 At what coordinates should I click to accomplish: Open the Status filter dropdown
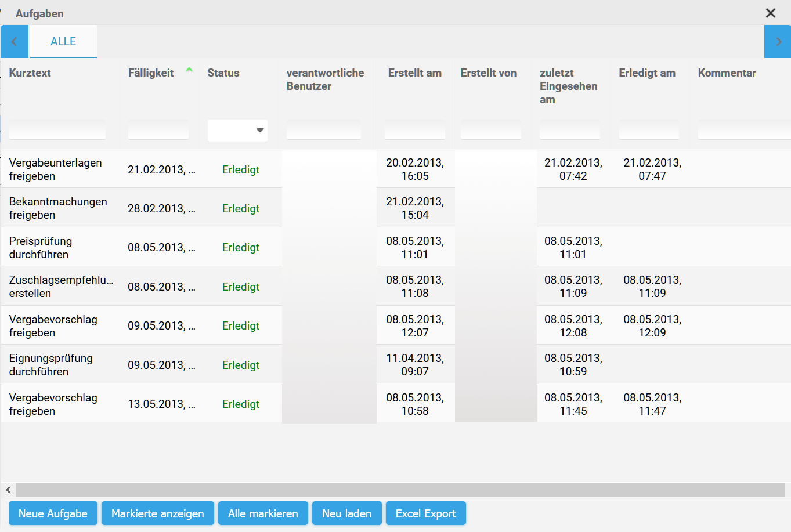(x=237, y=131)
